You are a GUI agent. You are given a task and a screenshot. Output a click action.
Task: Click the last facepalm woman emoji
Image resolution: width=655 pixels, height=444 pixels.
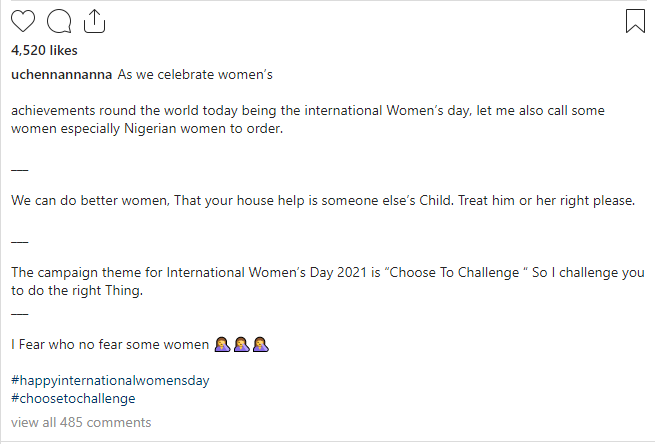261,345
